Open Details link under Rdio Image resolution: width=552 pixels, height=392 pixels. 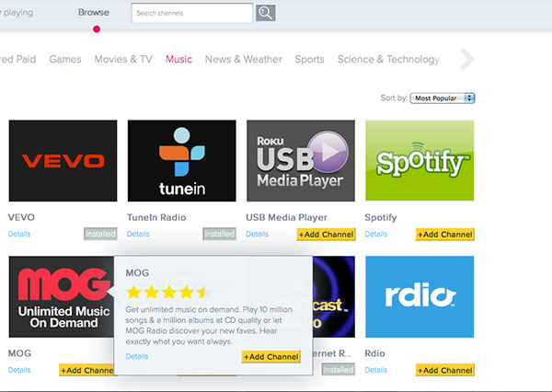coord(376,370)
